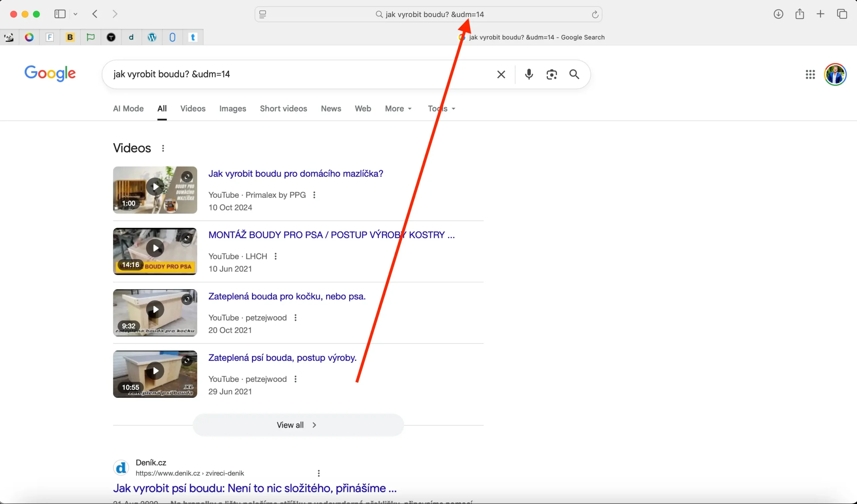Open the Google apps grid
The image size is (857, 504).
pyautogui.click(x=810, y=74)
